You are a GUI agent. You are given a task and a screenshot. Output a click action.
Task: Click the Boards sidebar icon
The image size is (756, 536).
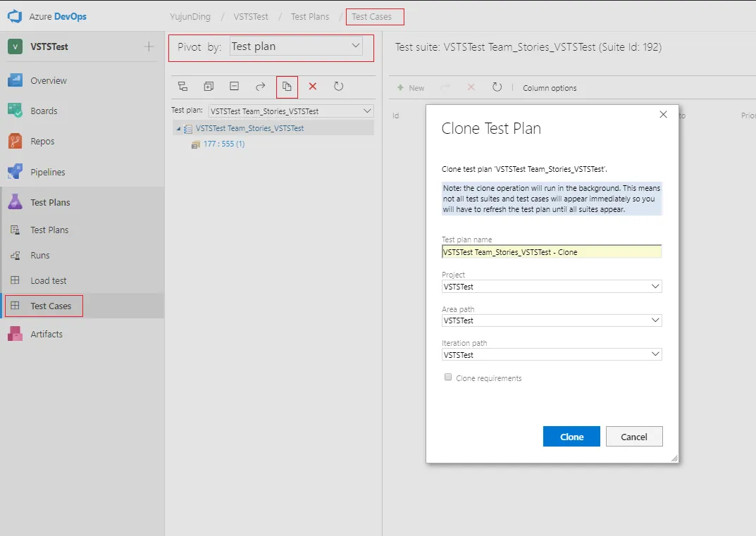pyautogui.click(x=15, y=111)
